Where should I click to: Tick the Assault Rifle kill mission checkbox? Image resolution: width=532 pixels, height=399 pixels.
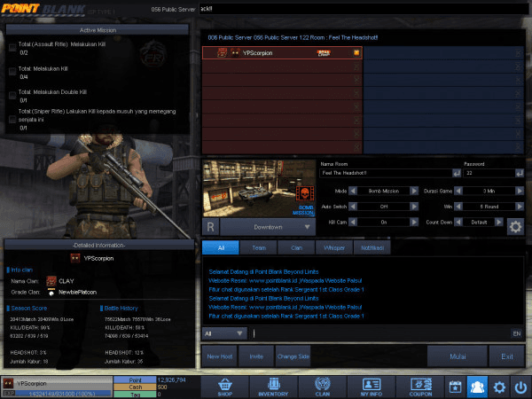12,49
